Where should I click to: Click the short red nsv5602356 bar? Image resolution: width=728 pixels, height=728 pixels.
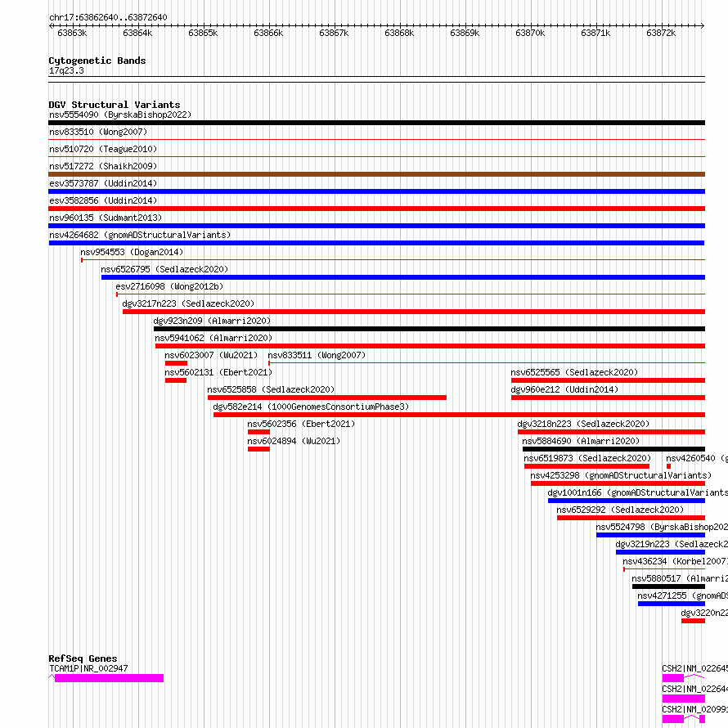point(258,432)
